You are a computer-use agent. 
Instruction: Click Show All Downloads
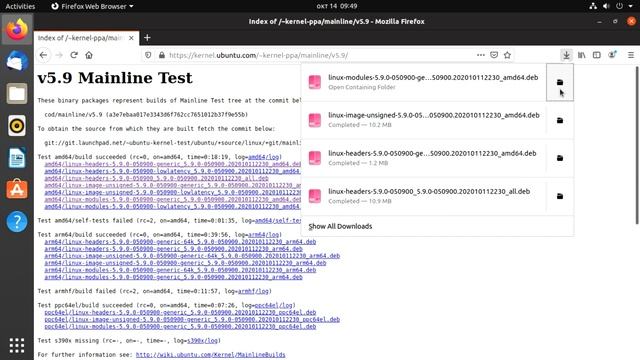click(x=340, y=226)
